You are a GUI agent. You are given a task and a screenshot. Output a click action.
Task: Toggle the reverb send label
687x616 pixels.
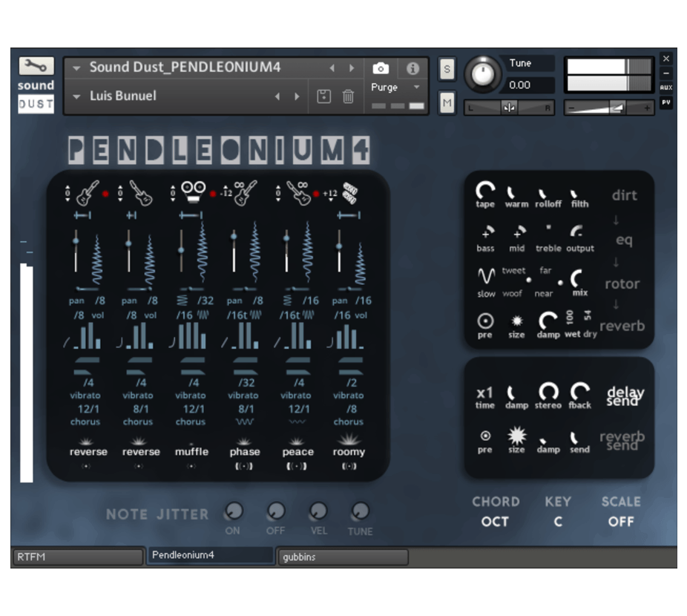click(622, 441)
